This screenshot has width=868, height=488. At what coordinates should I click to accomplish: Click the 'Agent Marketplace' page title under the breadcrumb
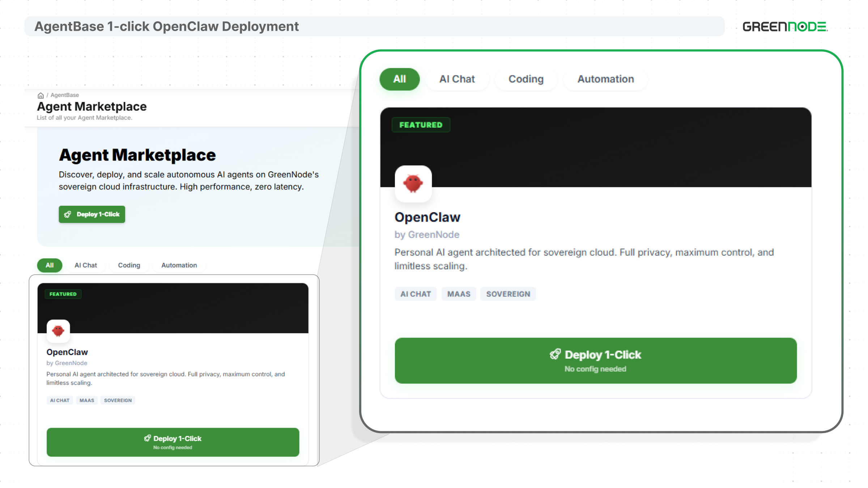click(92, 107)
